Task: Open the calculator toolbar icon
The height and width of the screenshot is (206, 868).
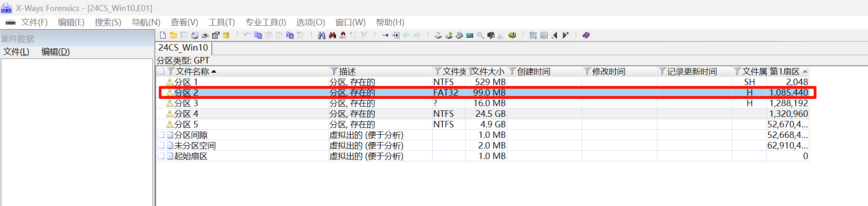Action: 470,35
